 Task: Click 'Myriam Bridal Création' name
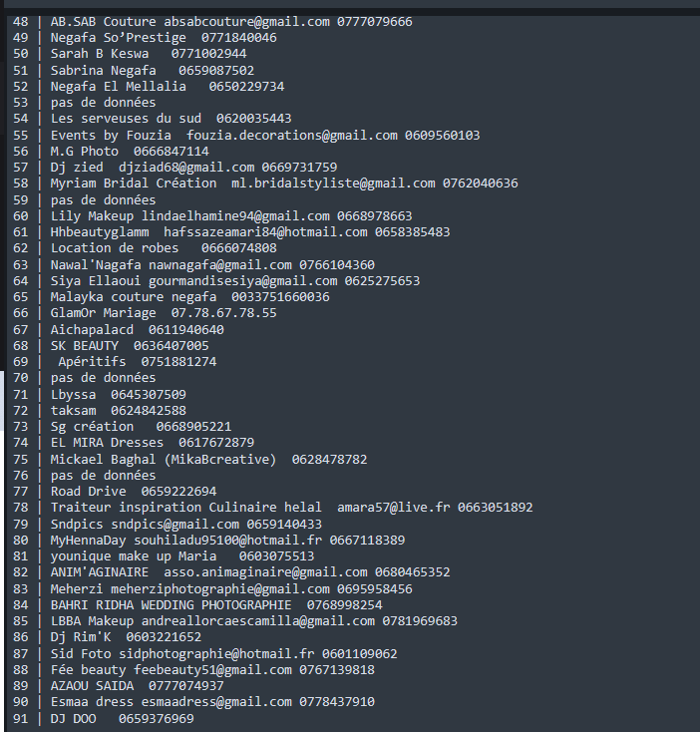134,183
